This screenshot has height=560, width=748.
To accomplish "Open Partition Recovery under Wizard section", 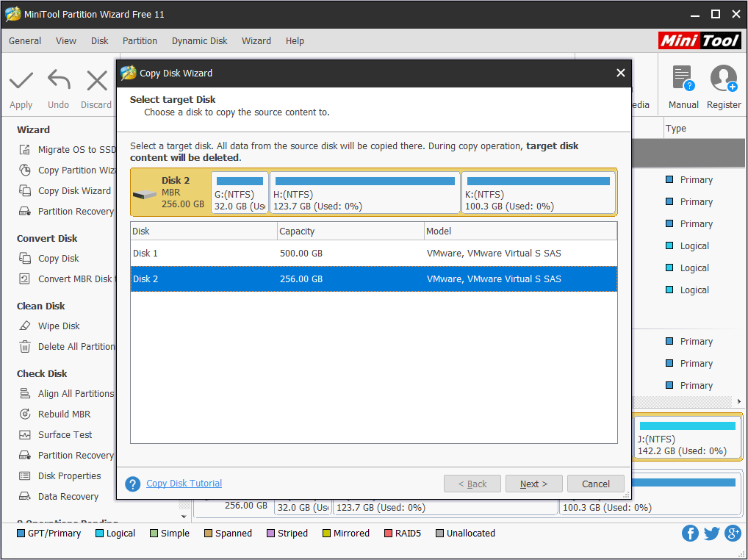I will click(66, 212).
